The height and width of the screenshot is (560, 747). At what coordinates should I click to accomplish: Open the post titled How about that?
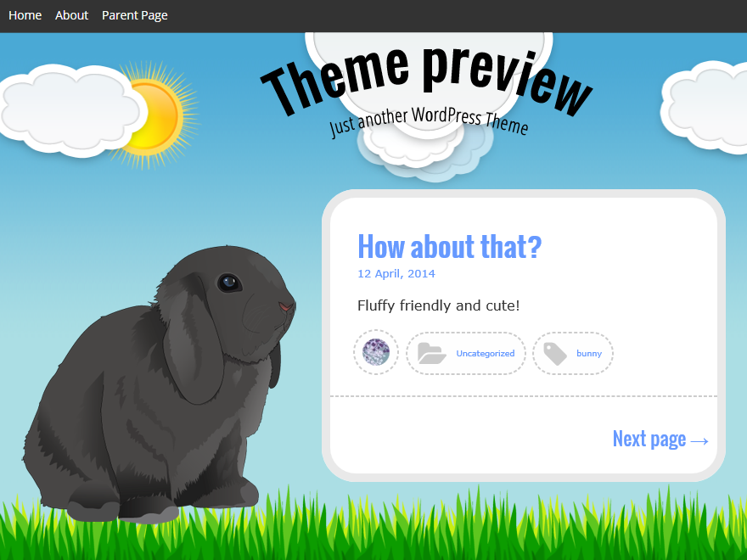click(450, 246)
